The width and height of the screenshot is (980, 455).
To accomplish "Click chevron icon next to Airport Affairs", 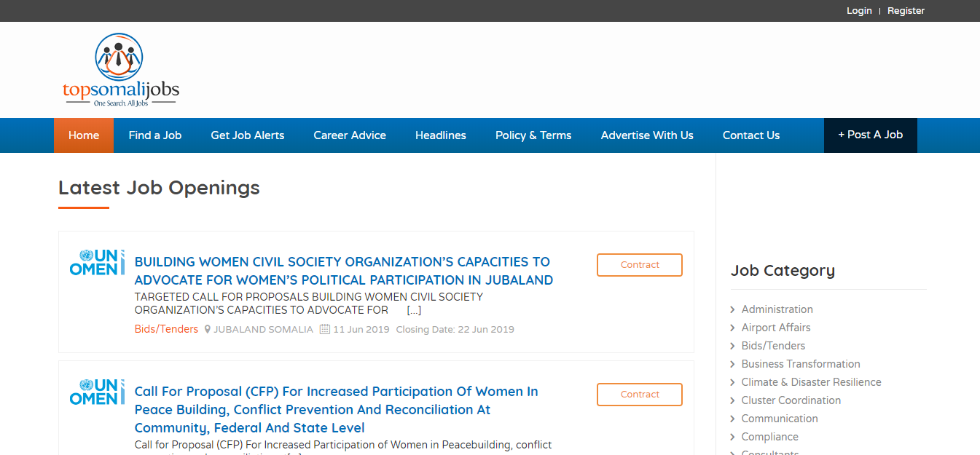I will 732,328.
